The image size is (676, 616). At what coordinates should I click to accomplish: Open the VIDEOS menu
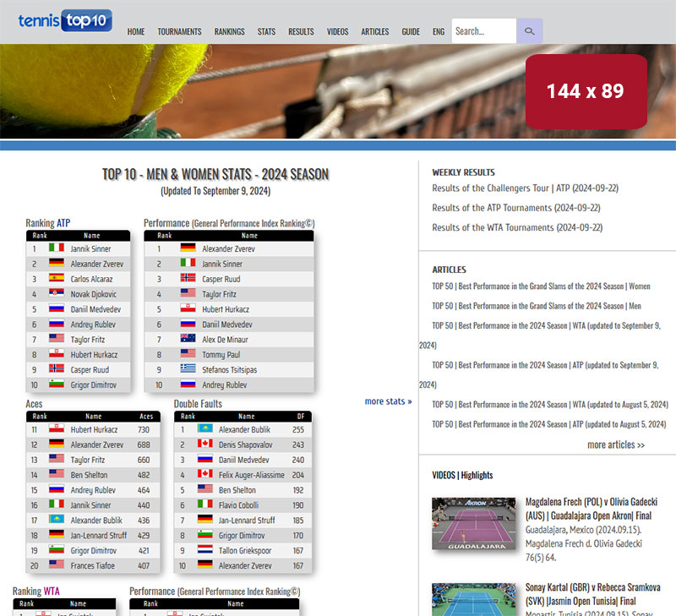pos(337,31)
